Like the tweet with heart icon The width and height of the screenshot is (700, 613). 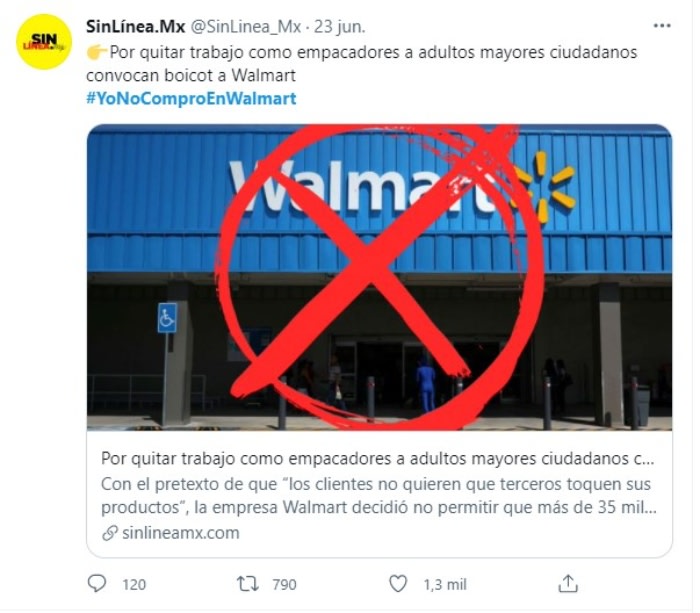[x=398, y=583]
